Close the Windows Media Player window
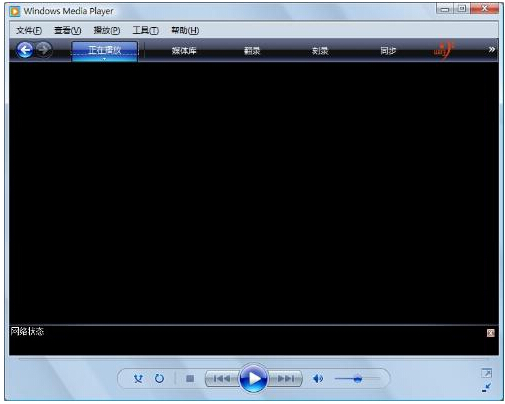Image resolution: width=505 pixels, height=404 pixels. [485, 9]
